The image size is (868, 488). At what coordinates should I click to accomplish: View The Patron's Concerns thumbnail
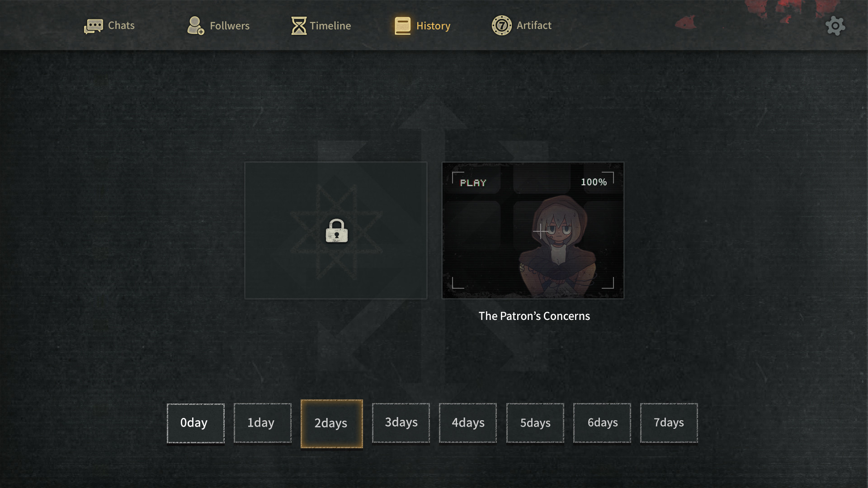(533, 230)
